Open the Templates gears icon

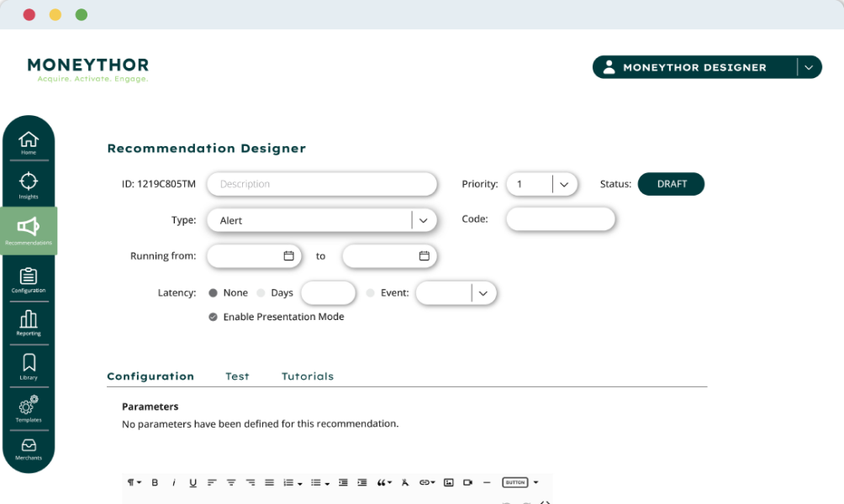[x=29, y=409]
